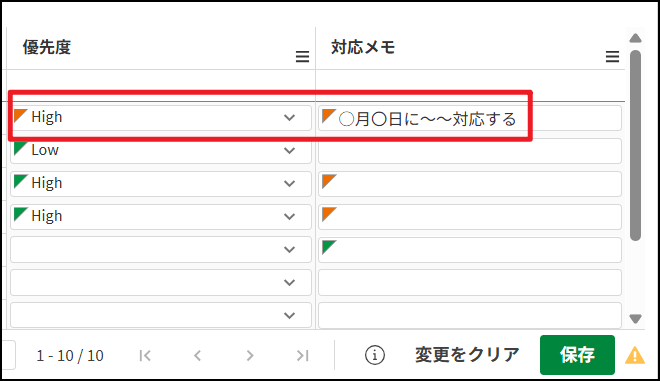Expand the first empty priority dropdown
This screenshot has width=660, height=381.
(x=160, y=250)
